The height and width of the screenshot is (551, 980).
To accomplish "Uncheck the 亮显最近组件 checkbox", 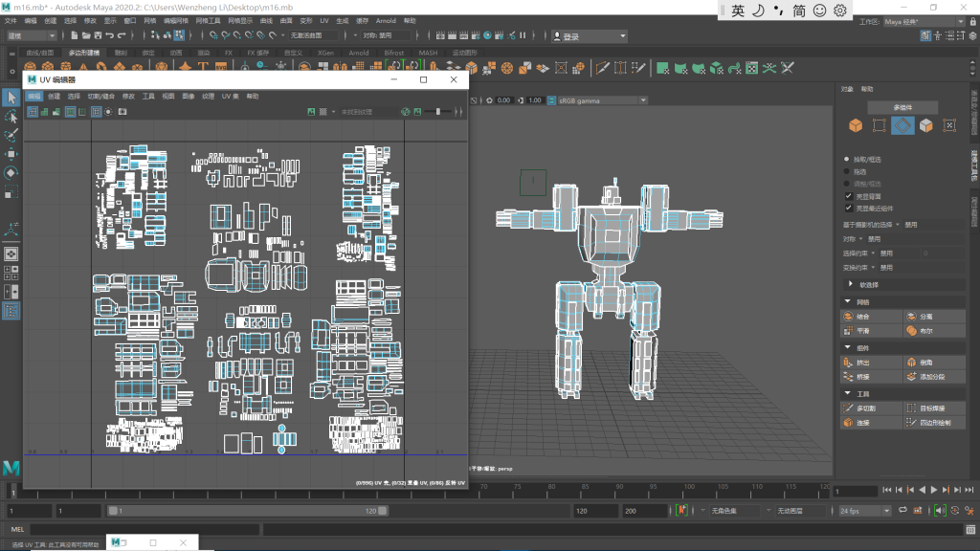I will (848, 208).
